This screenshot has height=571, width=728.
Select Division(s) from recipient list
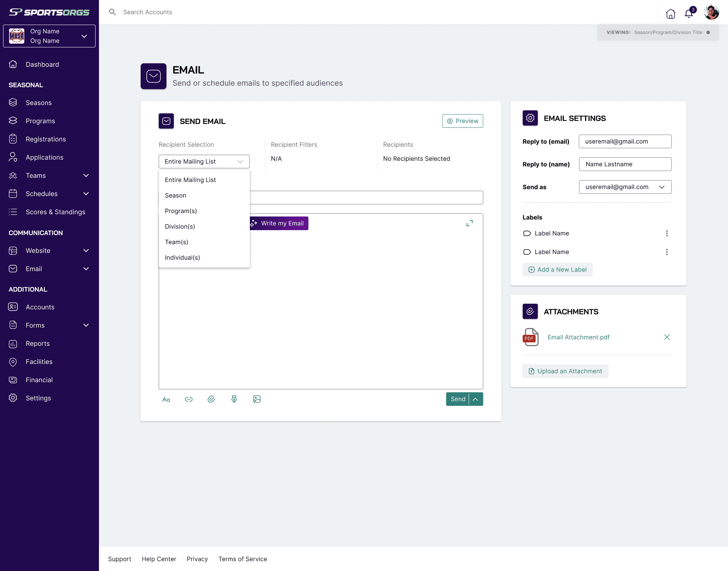coord(180,226)
